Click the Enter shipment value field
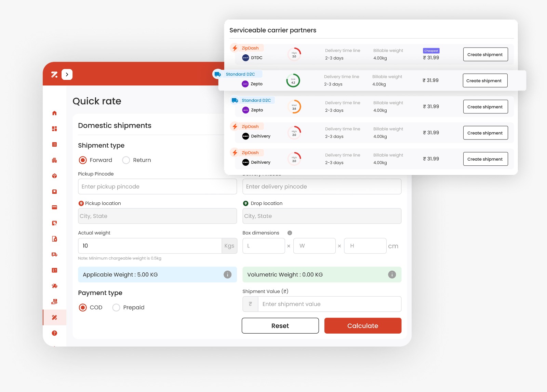547x392 pixels. [329, 304]
